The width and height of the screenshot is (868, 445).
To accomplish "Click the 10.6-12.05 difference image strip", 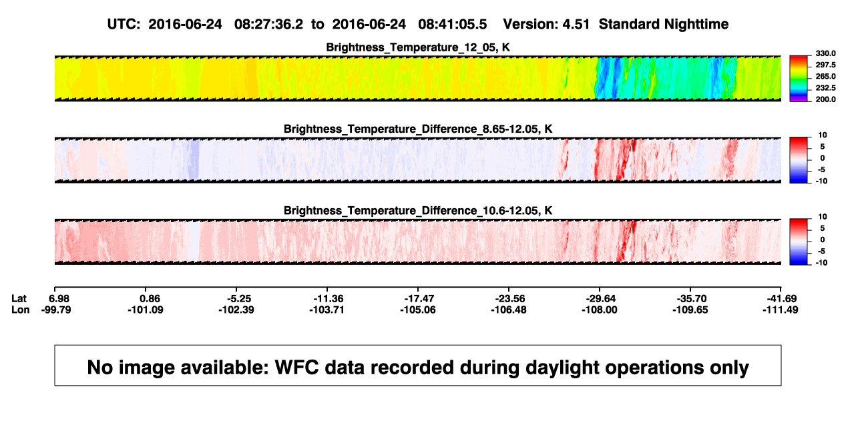I will [417, 242].
